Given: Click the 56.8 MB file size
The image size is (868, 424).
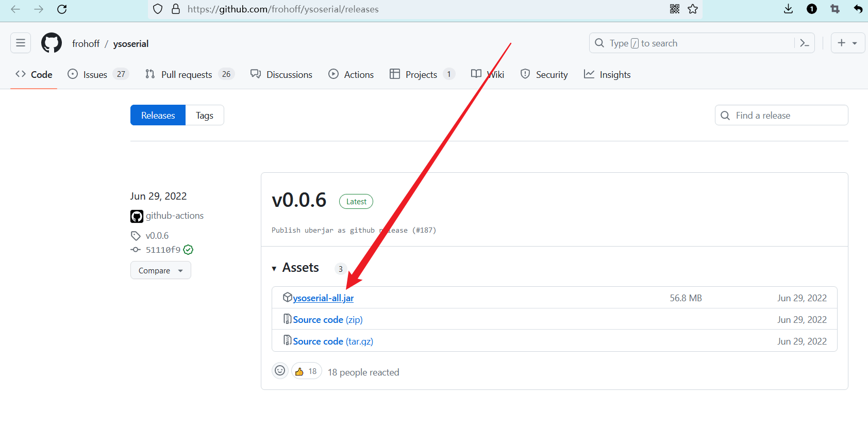Looking at the screenshot, I should pos(686,298).
